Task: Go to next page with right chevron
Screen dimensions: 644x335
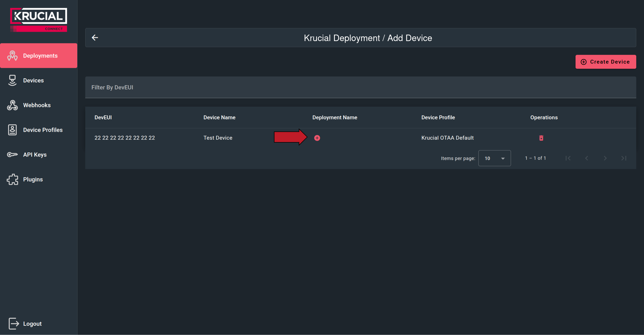Action: pyautogui.click(x=605, y=158)
